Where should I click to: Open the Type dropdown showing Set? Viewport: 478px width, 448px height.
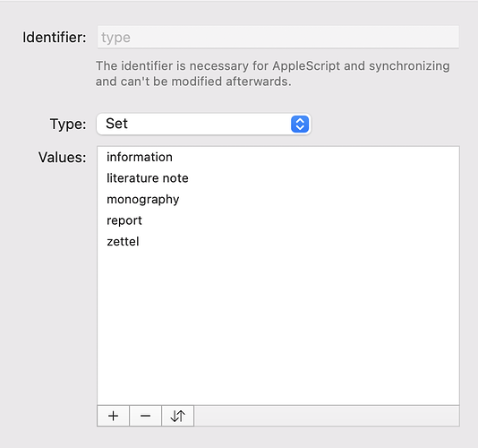(x=203, y=125)
